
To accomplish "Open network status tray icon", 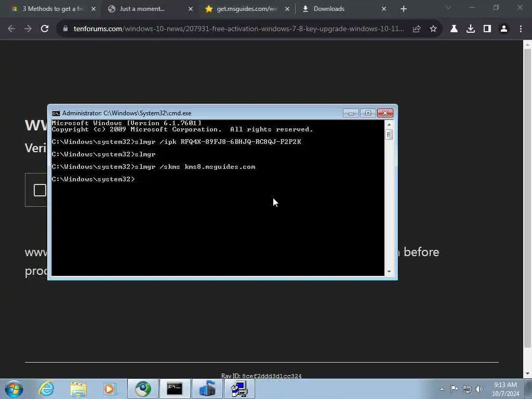I will pyautogui.click(x=467, y=389).
